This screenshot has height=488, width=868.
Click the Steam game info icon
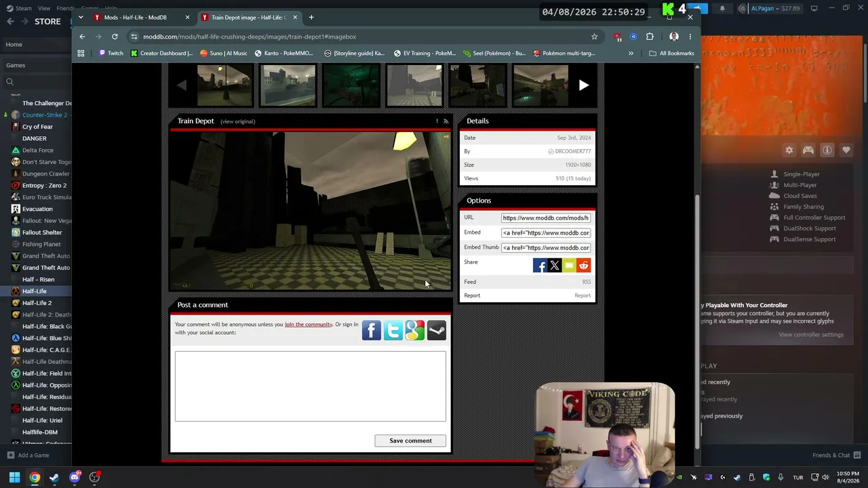[x=827, y=150]
